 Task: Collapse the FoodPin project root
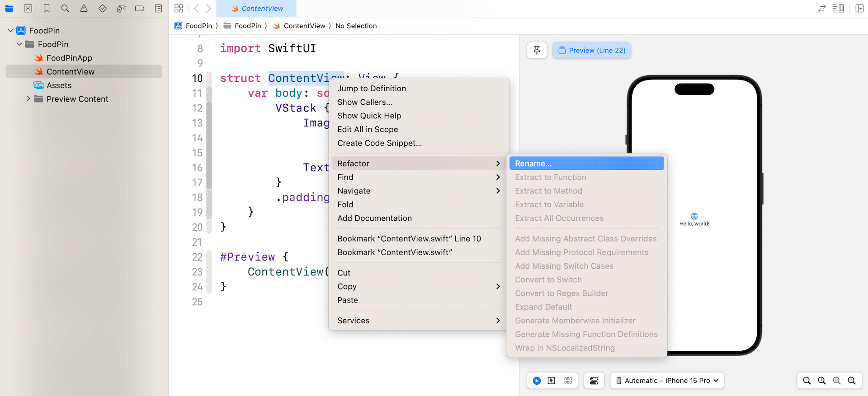[10, 30]
